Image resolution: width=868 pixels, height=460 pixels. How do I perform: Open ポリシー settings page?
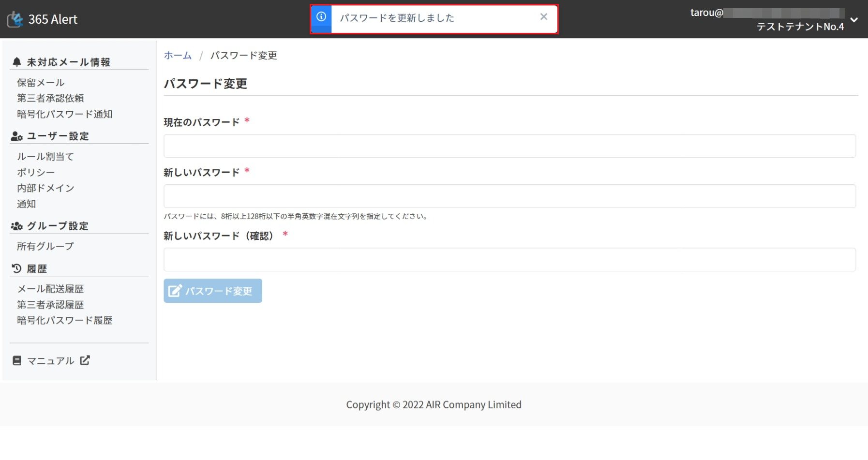point(36,173)
